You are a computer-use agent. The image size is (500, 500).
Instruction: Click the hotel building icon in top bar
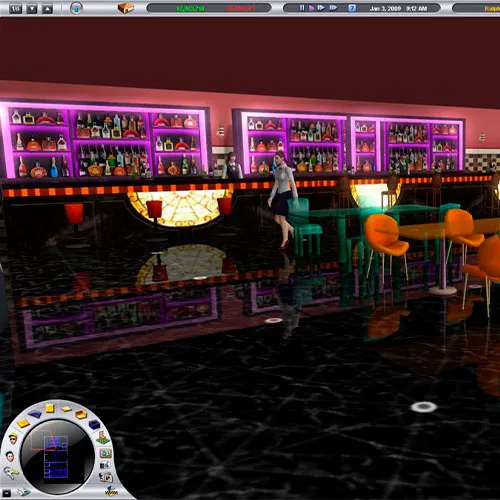pos(126,8)
